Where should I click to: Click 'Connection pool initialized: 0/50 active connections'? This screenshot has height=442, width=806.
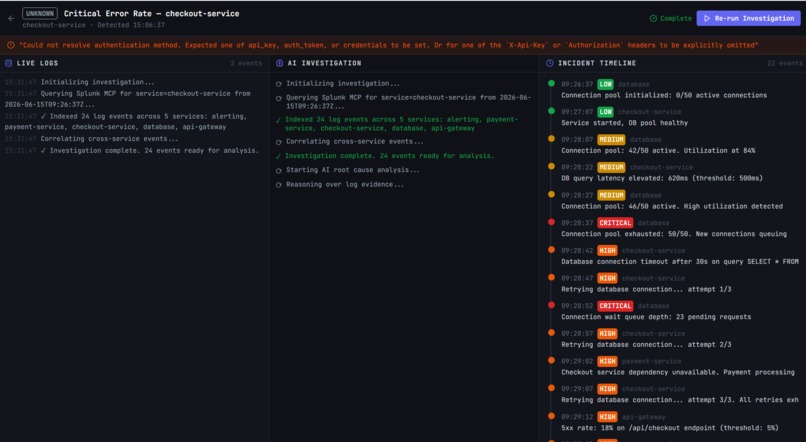(x=664, y=96)
